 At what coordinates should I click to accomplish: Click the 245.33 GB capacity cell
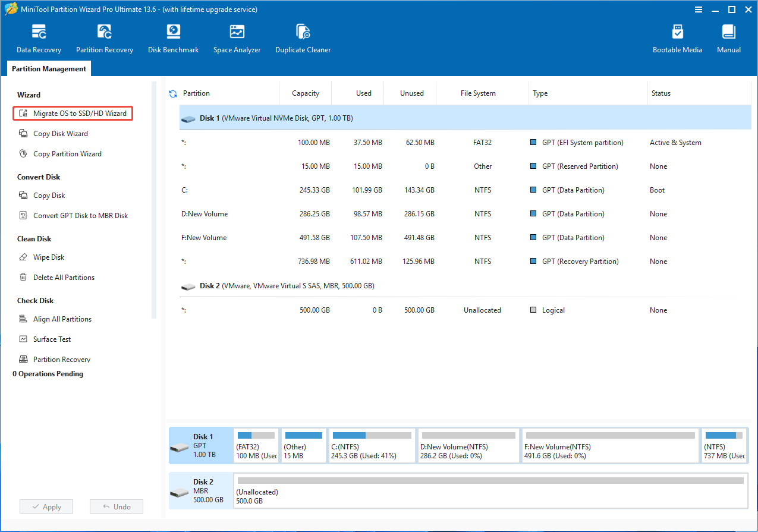[x=313, y=190]
